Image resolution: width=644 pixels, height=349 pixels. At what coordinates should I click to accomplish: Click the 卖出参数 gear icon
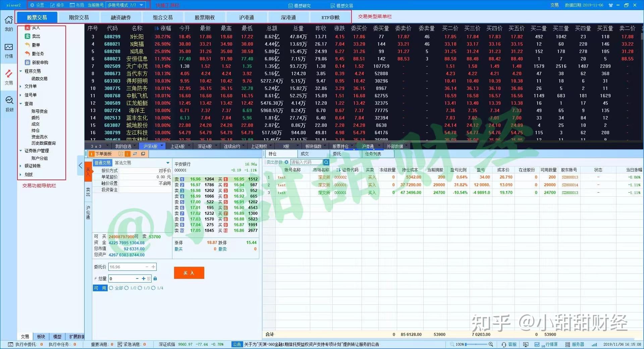pyautogui.click(x=286, y=162)
